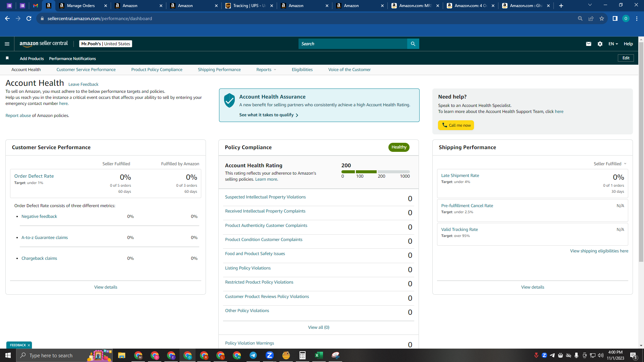Open the pinned Gmail tab
The height and width of the screenshot is (362, 644).
point(36,6)
